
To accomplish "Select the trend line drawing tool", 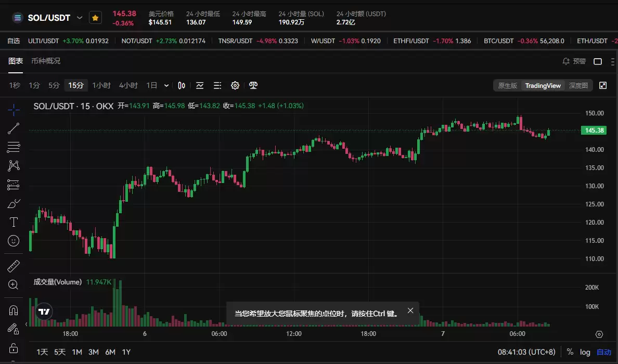I will [14, 128].
